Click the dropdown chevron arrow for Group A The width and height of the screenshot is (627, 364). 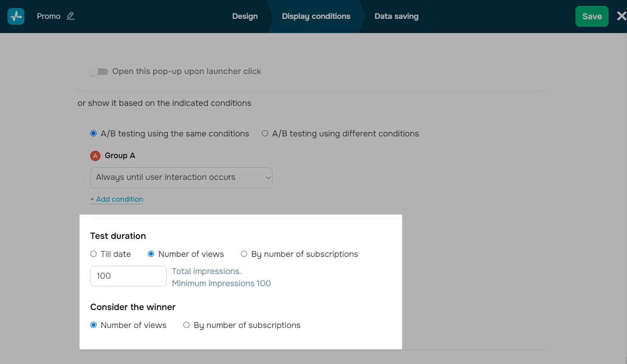tap(268, 178)
